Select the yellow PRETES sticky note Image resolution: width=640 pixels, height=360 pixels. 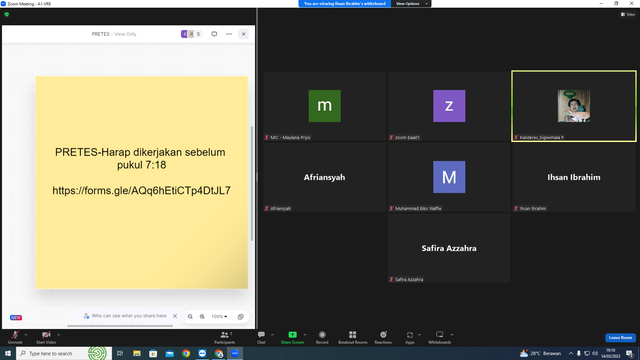tap(142, 183)
